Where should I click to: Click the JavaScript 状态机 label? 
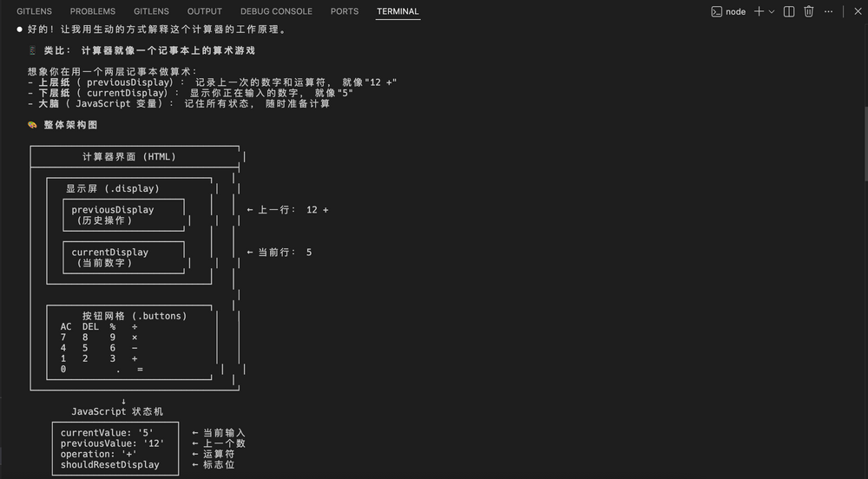pyautogui.click(x=117, y=411)
